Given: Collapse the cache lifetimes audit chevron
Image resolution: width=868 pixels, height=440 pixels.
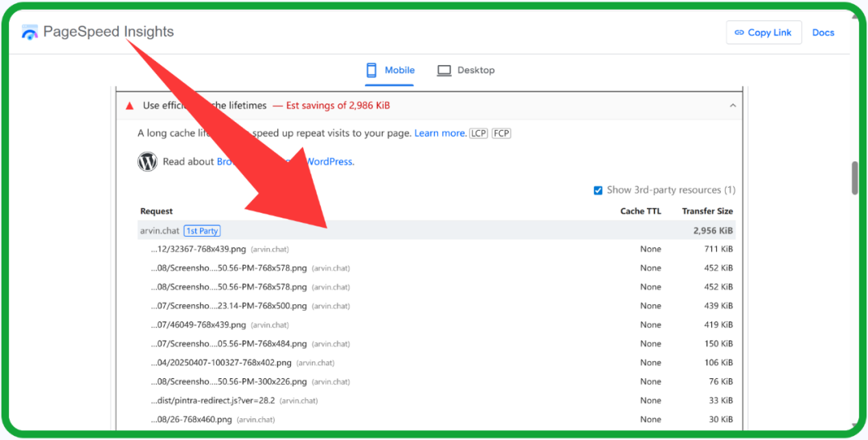Looking at the screenshot, I should point(732,105).
